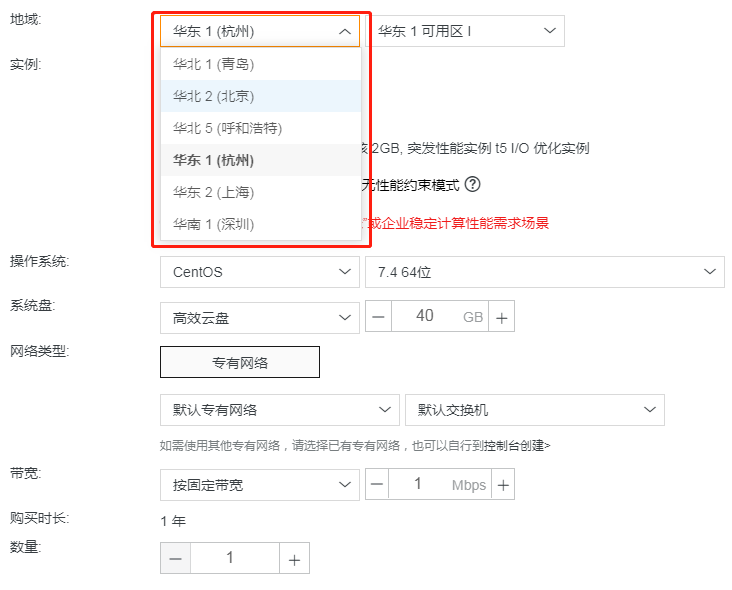Decrease system disk size with minus button
The width and height of the screenshot is (732, 590).
tap(378, 318)
